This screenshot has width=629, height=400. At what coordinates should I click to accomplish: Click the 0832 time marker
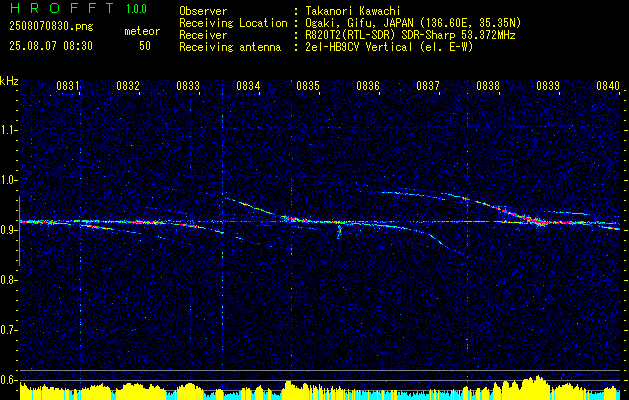(128, 85)
